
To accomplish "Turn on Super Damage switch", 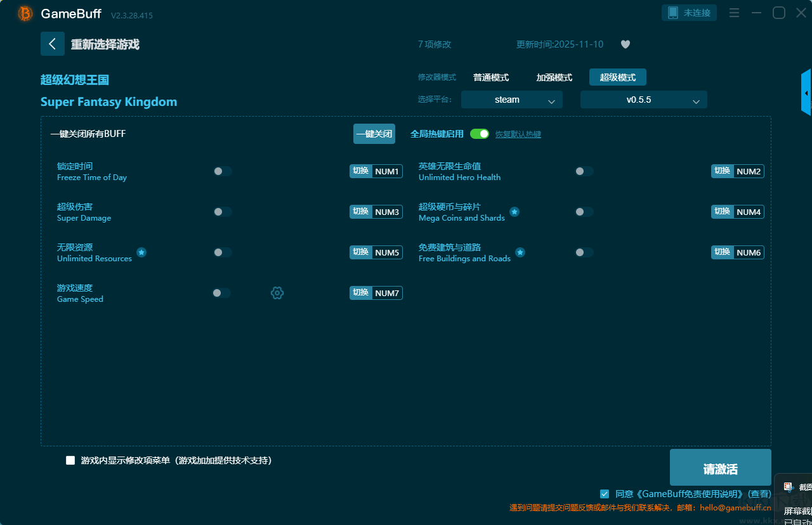I will point(223,212).
